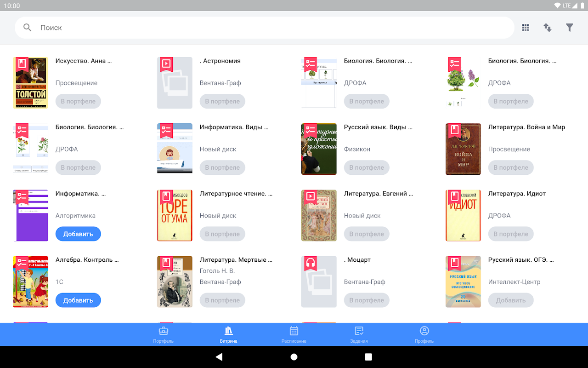Open title 'Литература. Идиот'
This screenshot has width=588, height=368.
(517, 193)
